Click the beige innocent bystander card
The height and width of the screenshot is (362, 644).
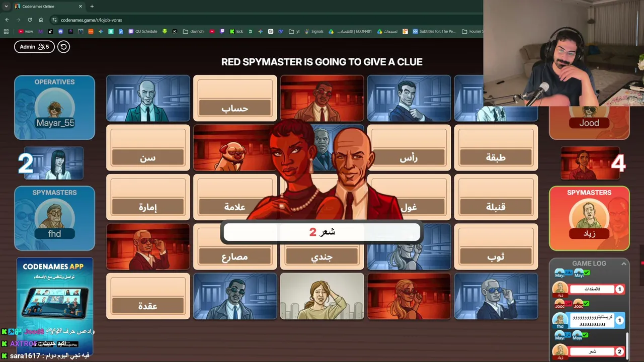(x=322, y=296)
